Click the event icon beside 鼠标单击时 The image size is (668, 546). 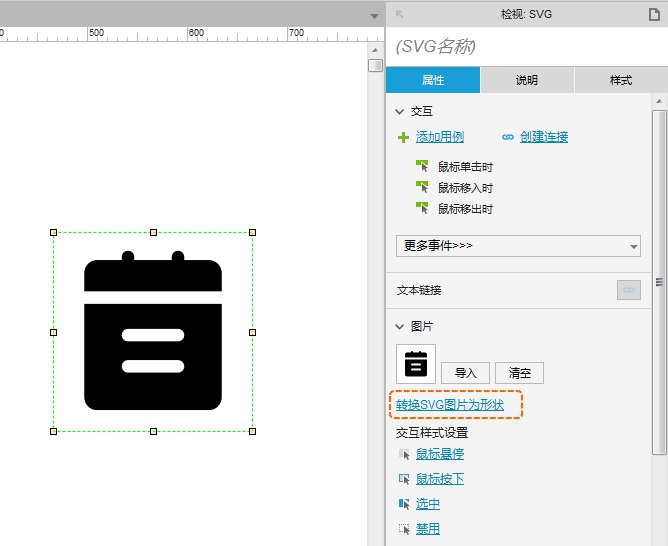[x=422, y=166]
